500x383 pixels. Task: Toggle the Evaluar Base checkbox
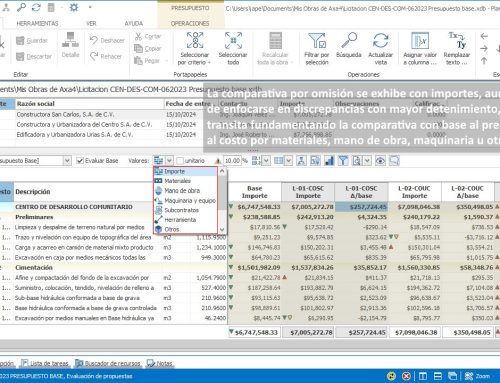tap(80, 161)
